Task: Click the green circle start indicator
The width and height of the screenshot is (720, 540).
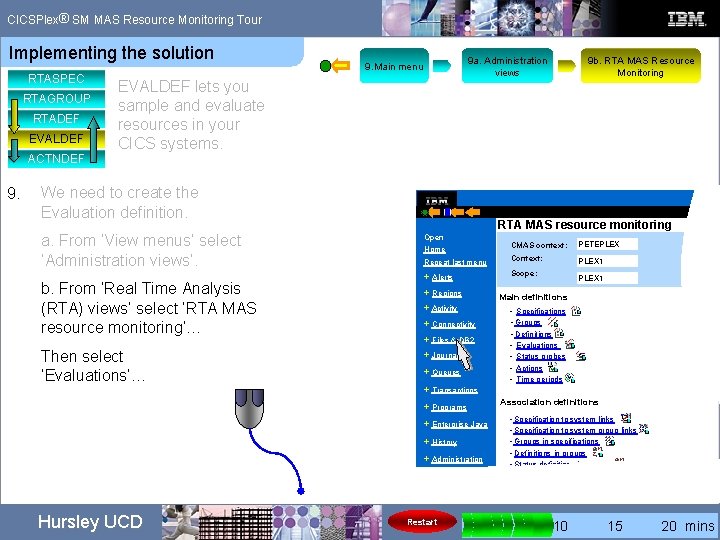Action: pos(325,66)
